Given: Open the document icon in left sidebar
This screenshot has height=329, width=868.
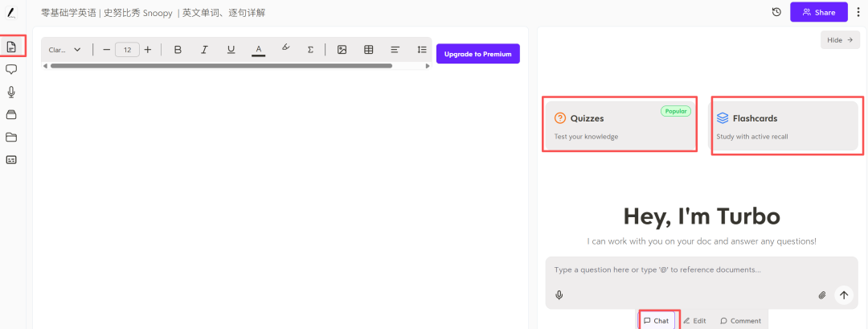Looking at the screenshot, I should point(11,47).
